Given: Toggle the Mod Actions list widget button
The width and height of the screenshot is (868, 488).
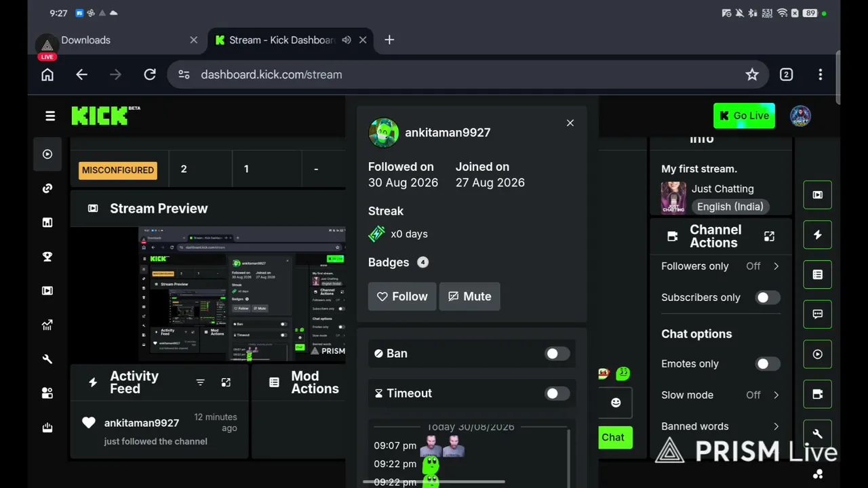Looking at the screenshot, I should pyautogui.click(x=818, y=274).
